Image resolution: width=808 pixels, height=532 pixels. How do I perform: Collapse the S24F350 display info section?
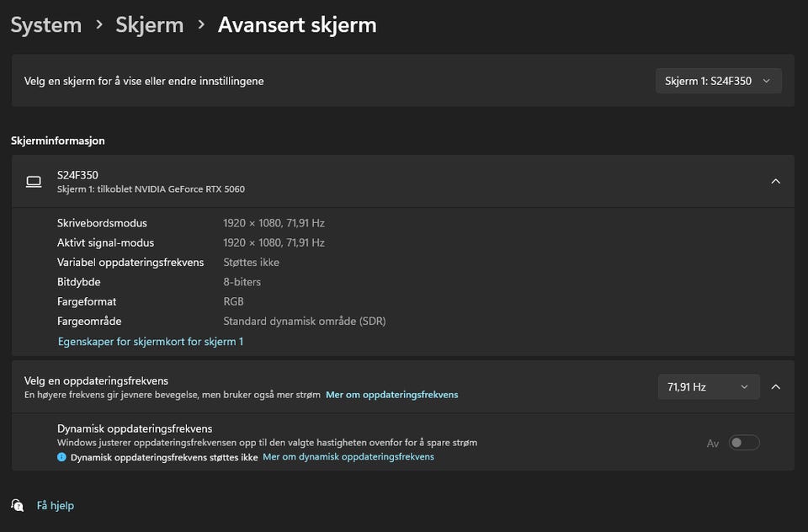click(x=775, y=182)
